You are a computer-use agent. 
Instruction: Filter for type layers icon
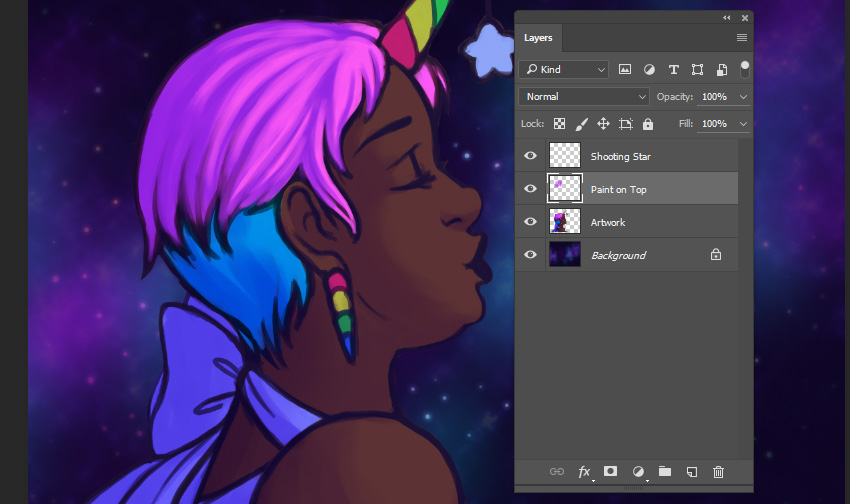coord(673,69)
